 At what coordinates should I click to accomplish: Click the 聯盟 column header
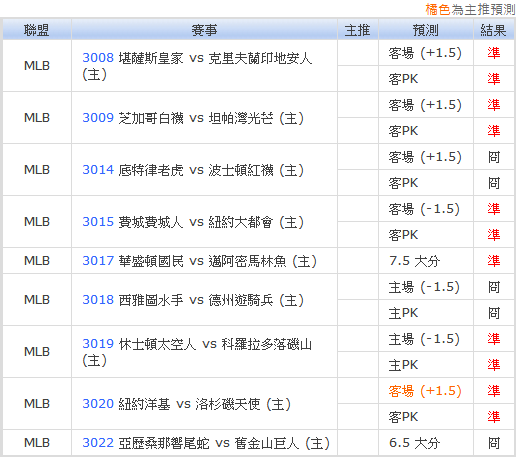pos(37,30)
